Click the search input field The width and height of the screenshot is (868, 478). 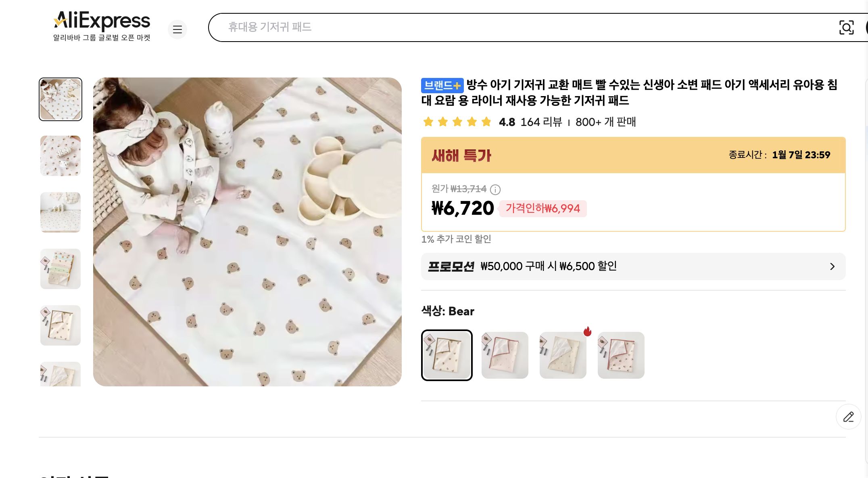484,27
